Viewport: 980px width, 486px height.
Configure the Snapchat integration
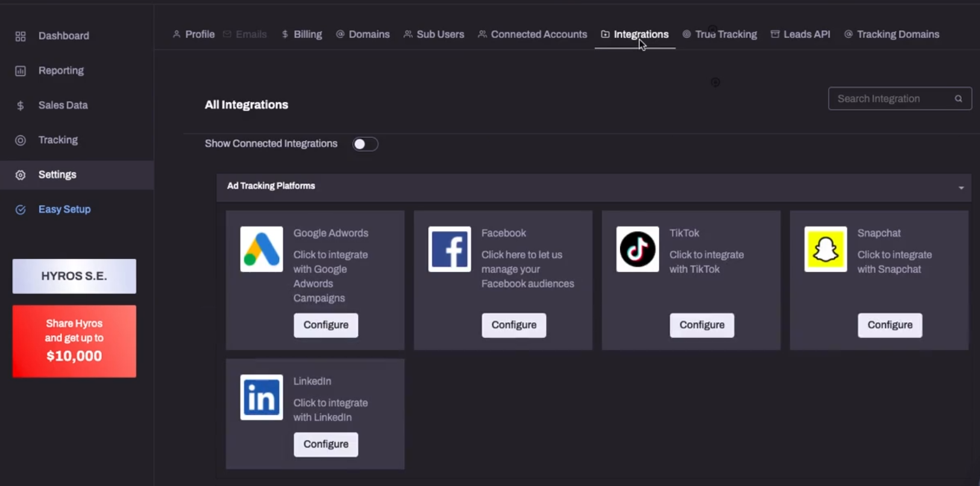click(x=890, y=325)
